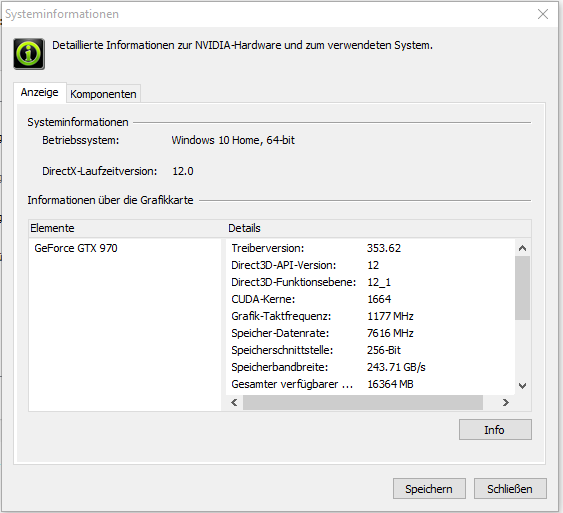Select the Direct3D-Funktionsebene: label
Viewport: 563px width, 513px height.
point(294,282)
